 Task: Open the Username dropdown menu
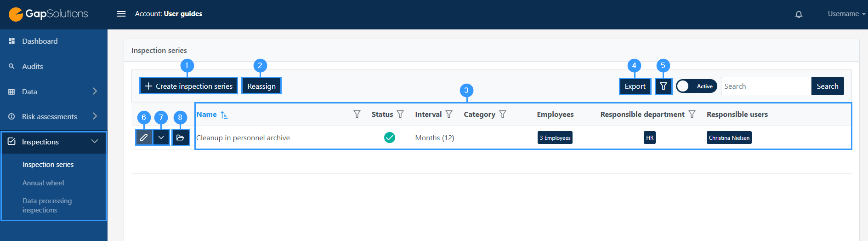click(846, 14)
